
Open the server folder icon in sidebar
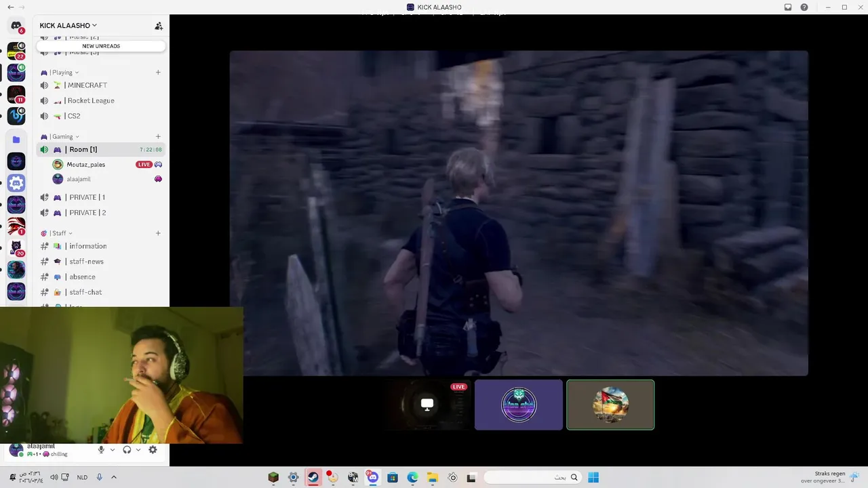(16, 140)
